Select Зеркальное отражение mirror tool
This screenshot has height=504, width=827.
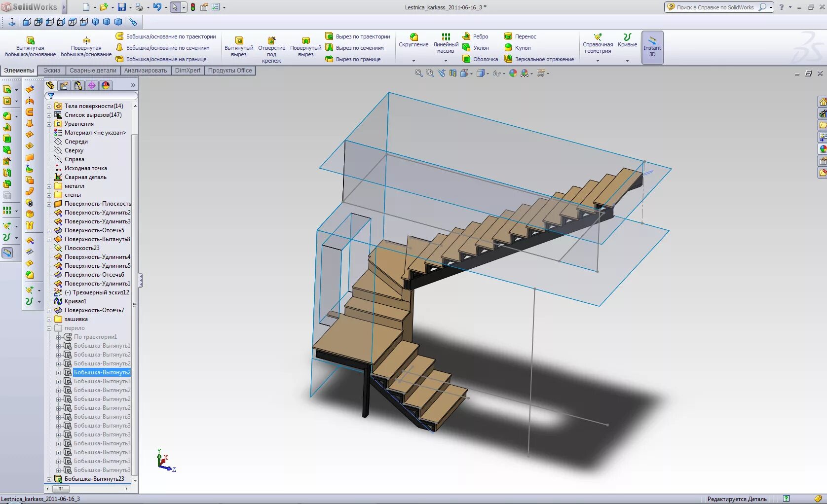point(539,59)
